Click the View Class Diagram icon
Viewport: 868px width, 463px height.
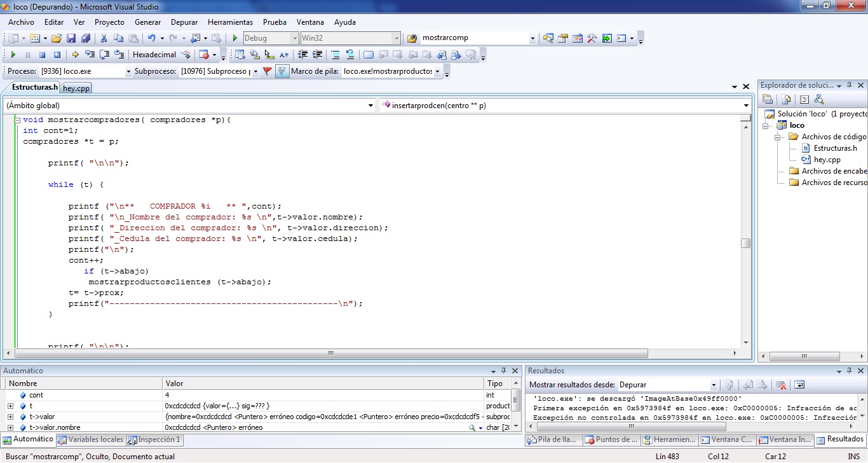click(819, 99)
